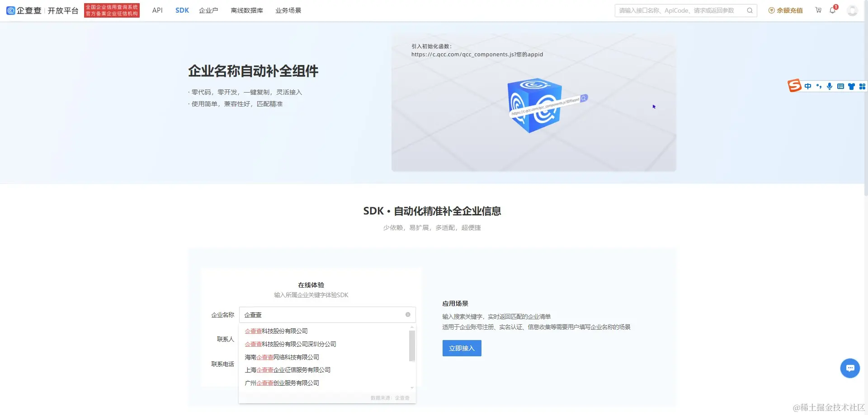Click the 应用场景 heading
The height and width of the screenshot is (415, 868).
coord(455,303)
